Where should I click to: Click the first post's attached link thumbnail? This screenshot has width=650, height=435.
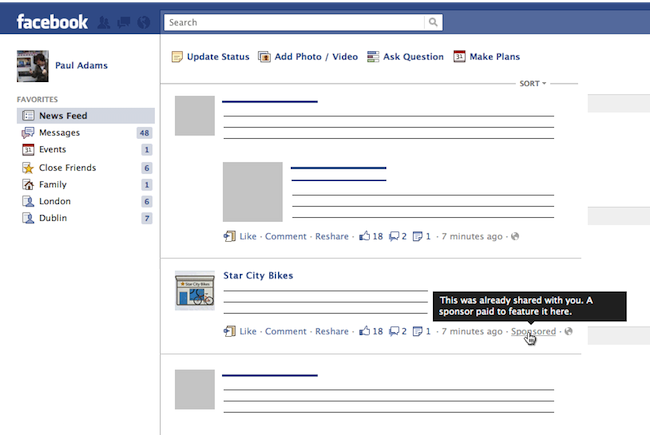(253, 192)
